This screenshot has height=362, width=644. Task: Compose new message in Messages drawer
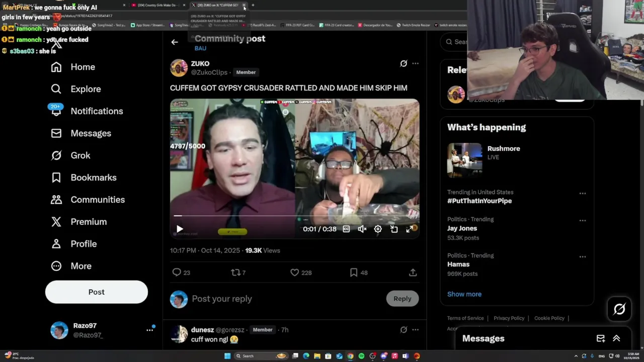pos(601,338)
